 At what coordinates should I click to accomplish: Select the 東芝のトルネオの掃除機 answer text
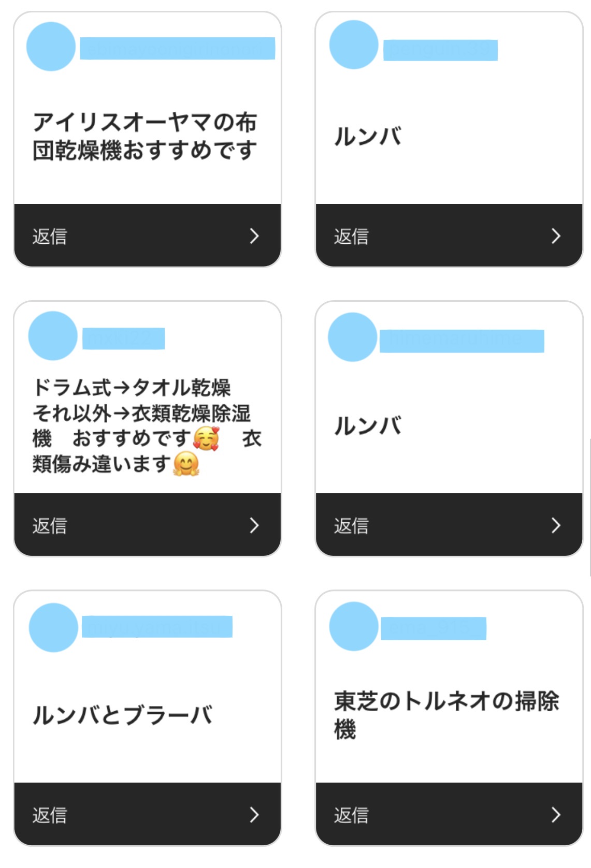pyautogui.click(x=446, y=715)
